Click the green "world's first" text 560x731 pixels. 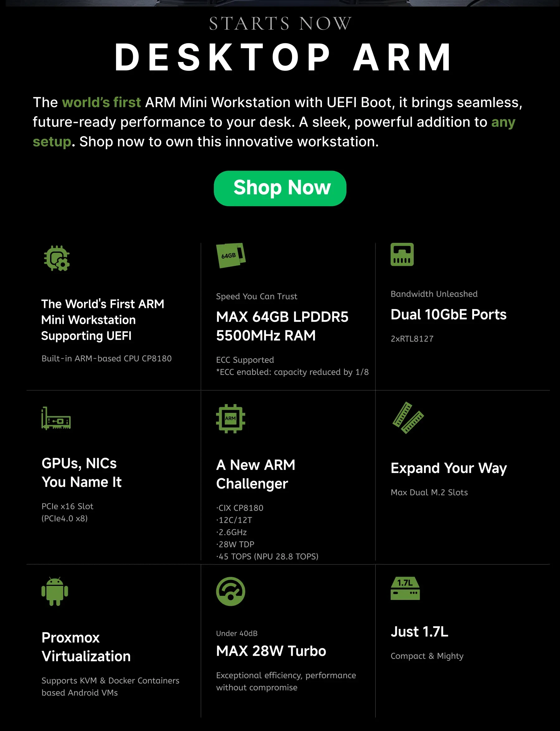(x=101, y=103)
